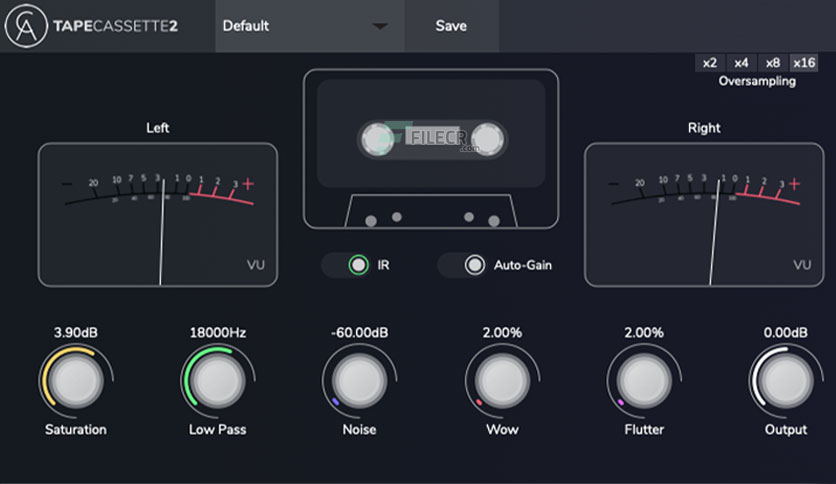Click the Save preset button
This screenshot has height=484, width=836.
(x=451, y=26)
